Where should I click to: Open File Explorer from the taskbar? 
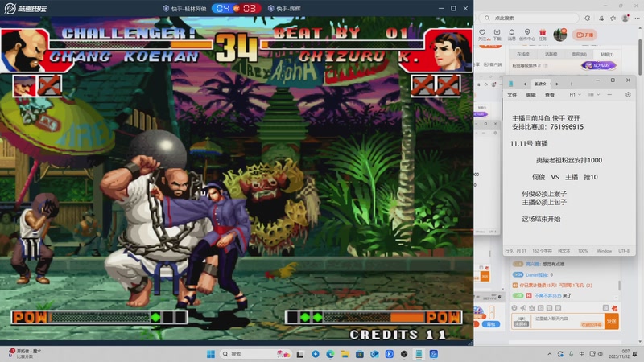point(345,354)
